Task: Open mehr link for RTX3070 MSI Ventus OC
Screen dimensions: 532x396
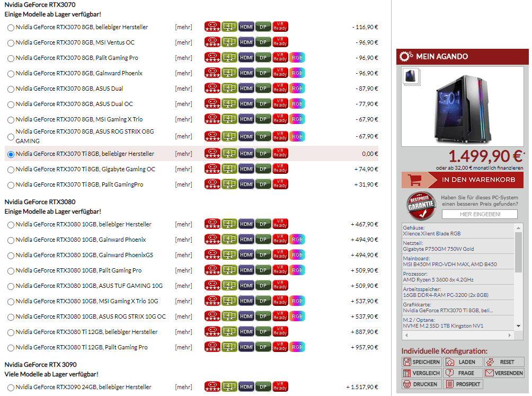Action: (183, 42)
